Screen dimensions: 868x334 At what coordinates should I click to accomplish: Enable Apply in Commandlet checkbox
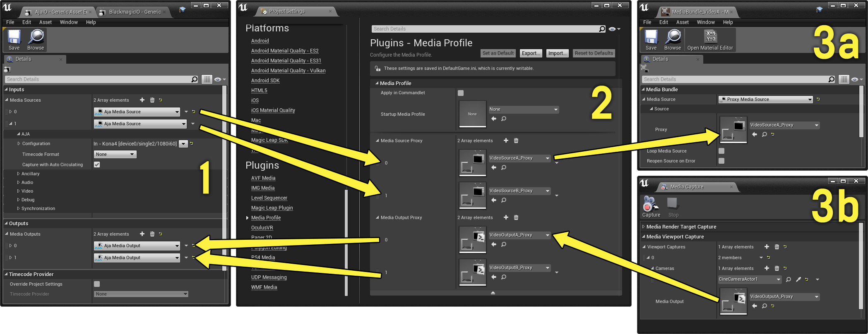pyautogui.click(x=461, y=93)
